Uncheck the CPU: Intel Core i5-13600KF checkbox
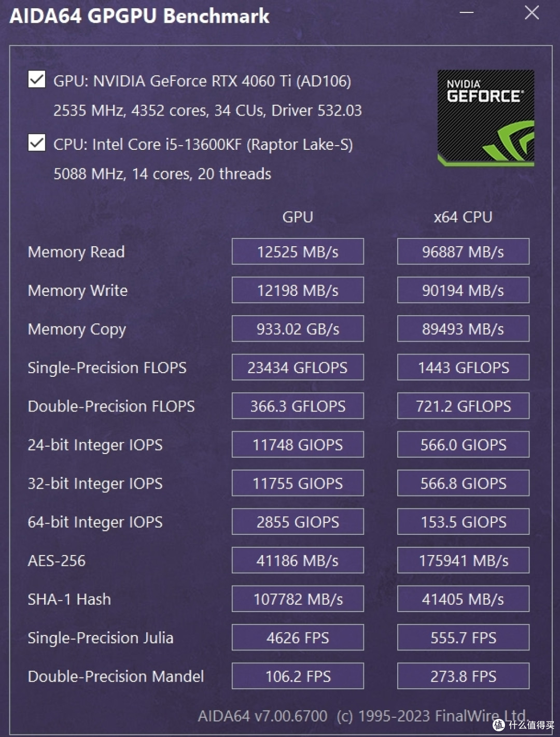Viewport: 560px width, 737px height. [x=36, y=144]
